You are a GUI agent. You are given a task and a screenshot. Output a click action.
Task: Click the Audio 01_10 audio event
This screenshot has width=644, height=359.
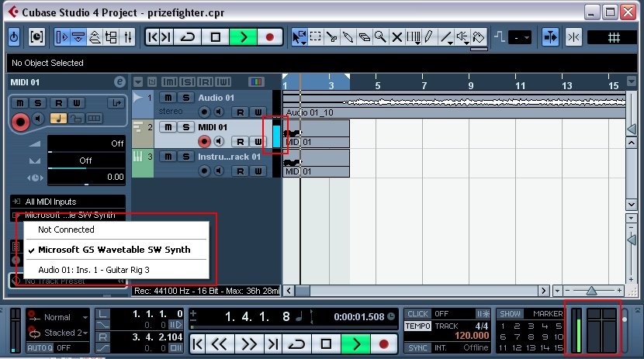point(454,105)
